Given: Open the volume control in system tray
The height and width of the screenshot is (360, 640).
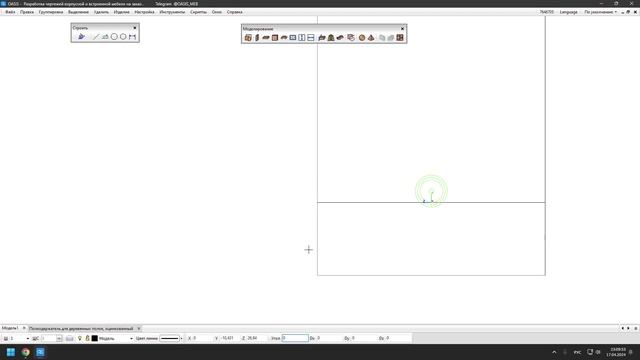Looking at the screenshot, I should (x=598, y=352).
